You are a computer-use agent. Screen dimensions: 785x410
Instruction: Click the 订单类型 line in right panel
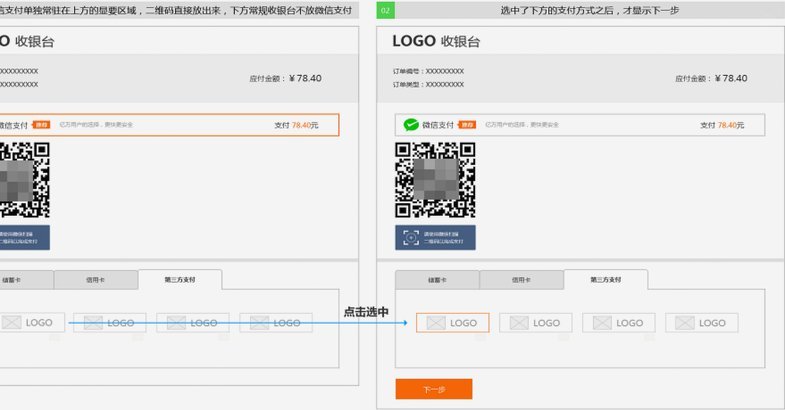click(x=429, y=85)
